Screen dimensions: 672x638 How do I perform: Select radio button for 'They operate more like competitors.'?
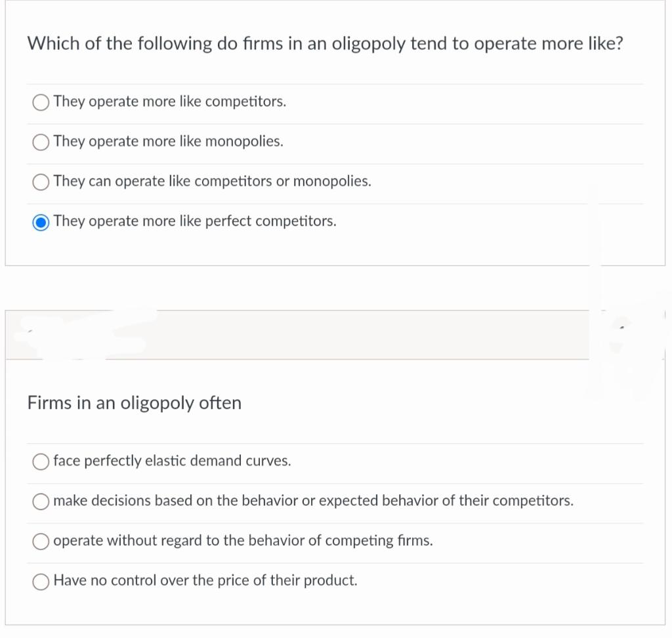coord(41,102)
